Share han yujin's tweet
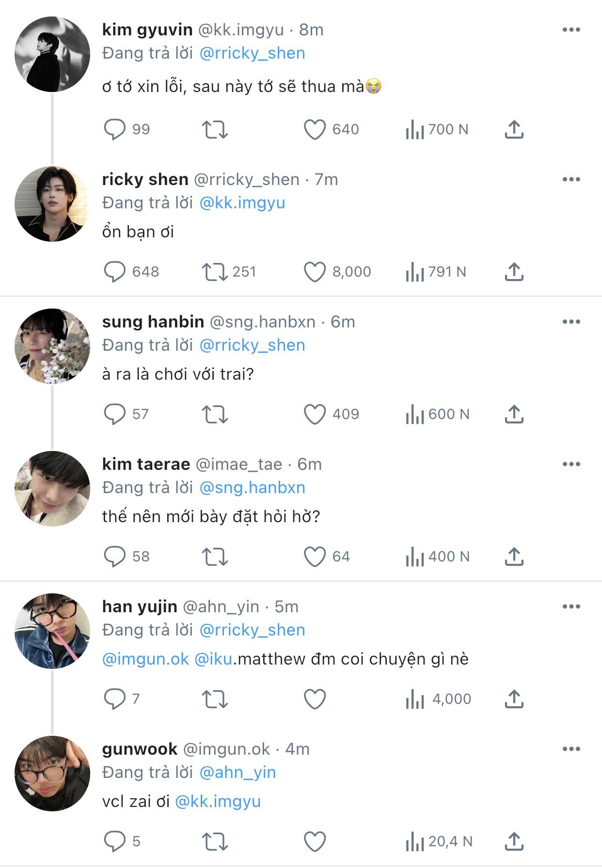This screenshot has height=868, width=602. 514,699
